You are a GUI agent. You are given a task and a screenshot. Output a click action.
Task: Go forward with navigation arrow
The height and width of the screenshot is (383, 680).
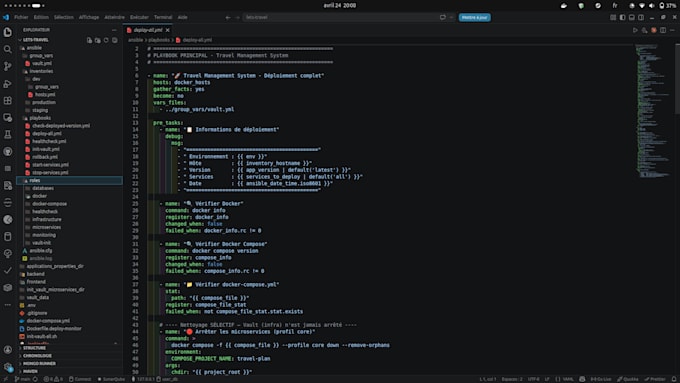click(x=237, y=17)
